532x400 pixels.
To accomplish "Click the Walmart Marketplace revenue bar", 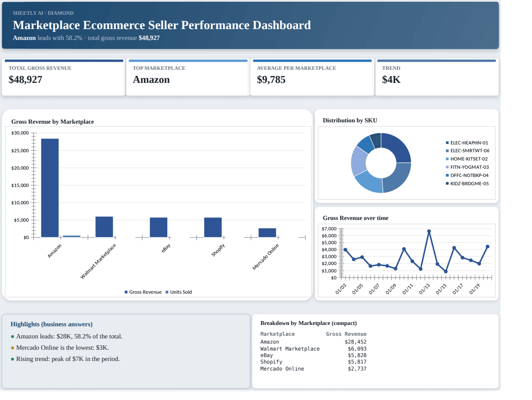I will tap(104, 227).
